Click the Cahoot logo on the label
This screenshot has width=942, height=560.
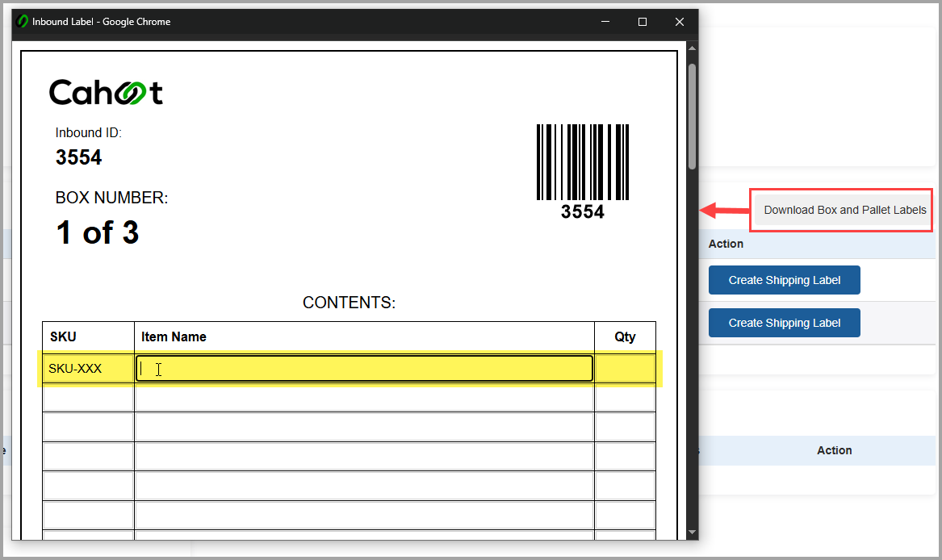click(107, 92)
